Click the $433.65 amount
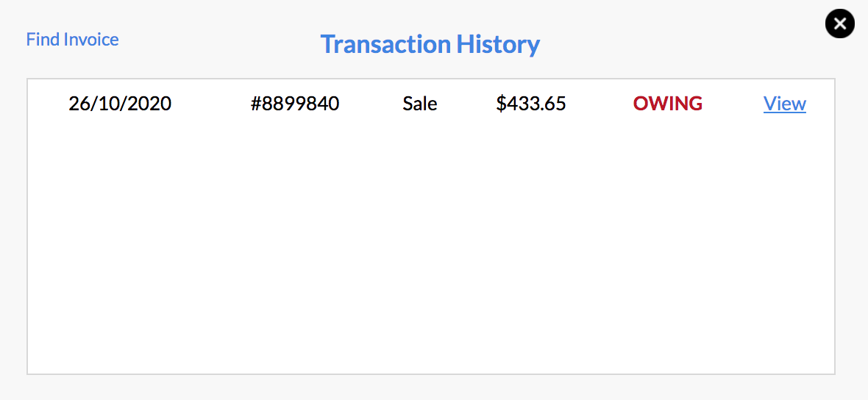This screenshot has width=868, height=400. pyautogui.click(x=531, y=104)
